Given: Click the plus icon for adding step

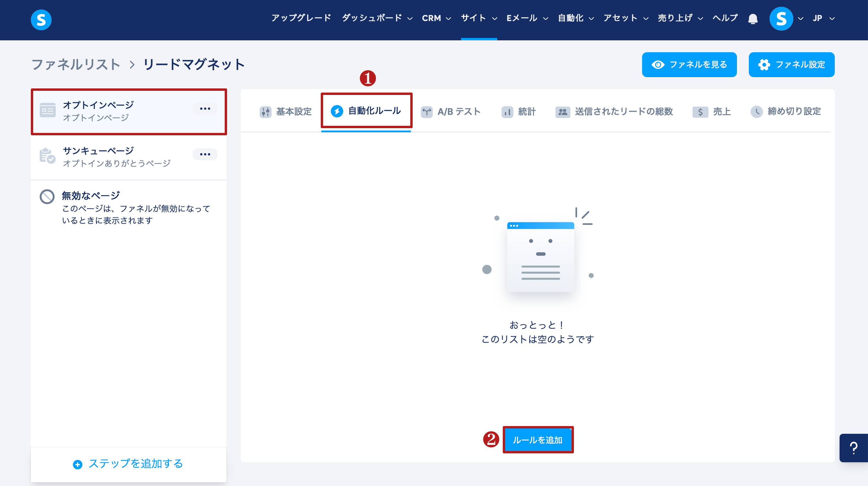Looking at the screenshot, I should pyautogui.click(x=77, y=464).
